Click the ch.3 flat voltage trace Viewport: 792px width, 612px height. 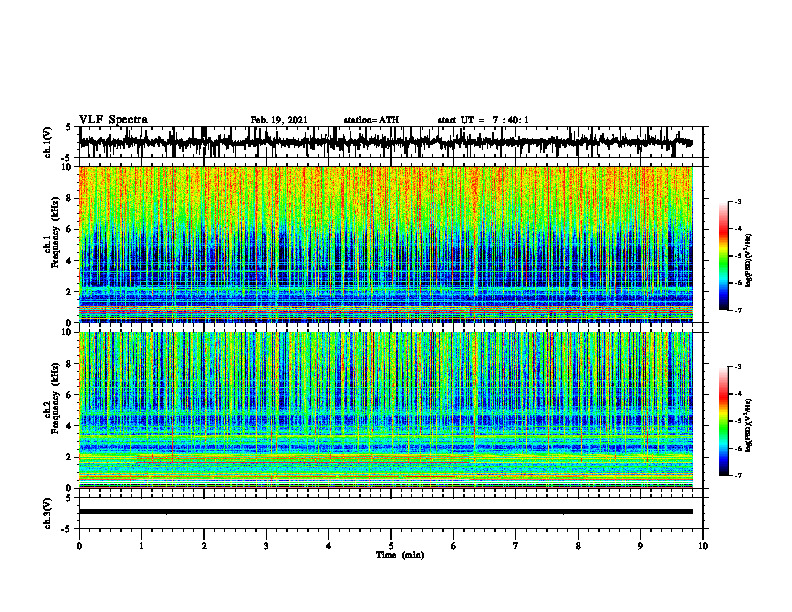point(385,512)
